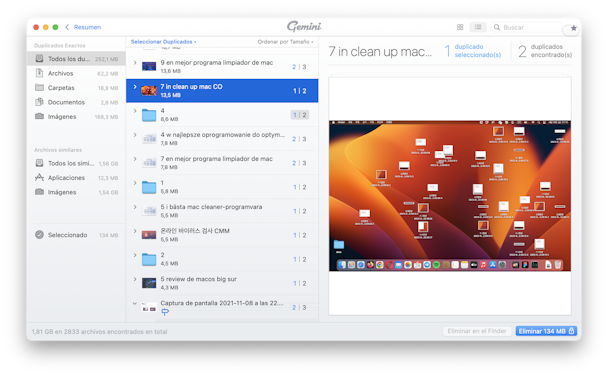Select Archivos category in sidebar
The image size is (608, 376).
pyautogui.click(x=76, y=73)
